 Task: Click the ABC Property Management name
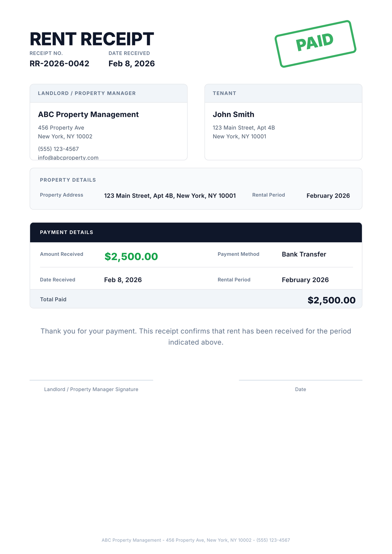click(88, 114)
